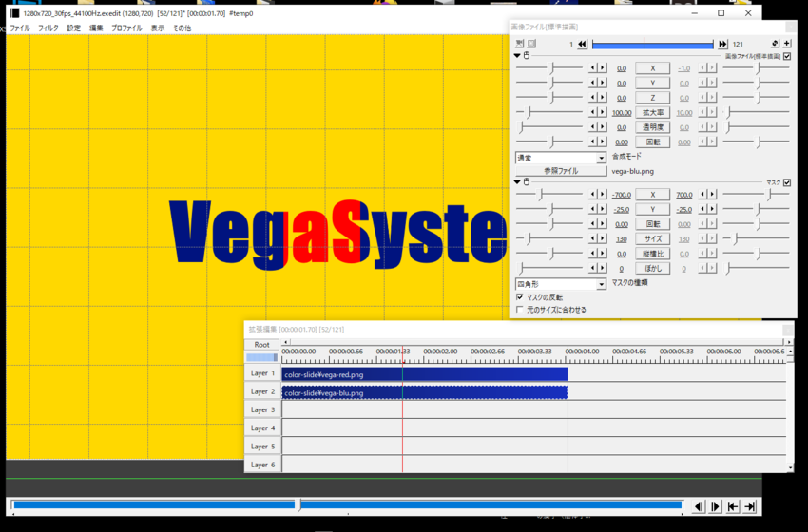The image size is (808, 532).
Task: Click mouse icon of image file section
Action: (x=526, y=55)
